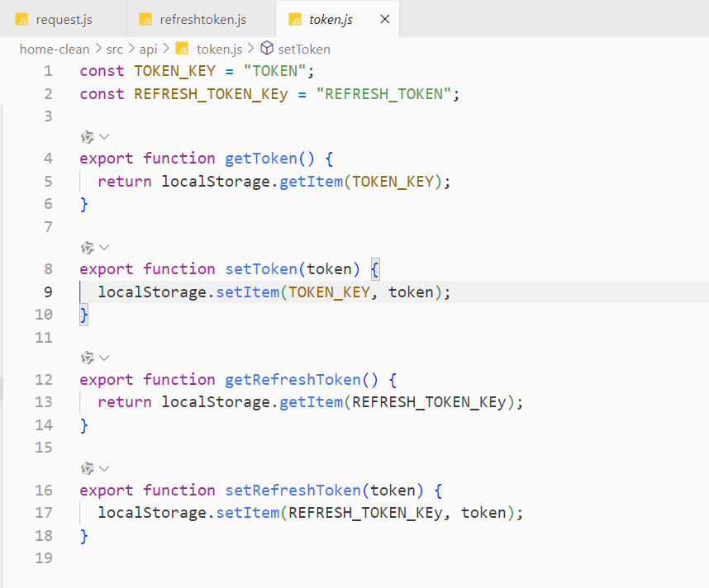Expand the codelens chevron above getRefreshToken
The width and height of the screenshot is (709, 588).
point(104,358)
